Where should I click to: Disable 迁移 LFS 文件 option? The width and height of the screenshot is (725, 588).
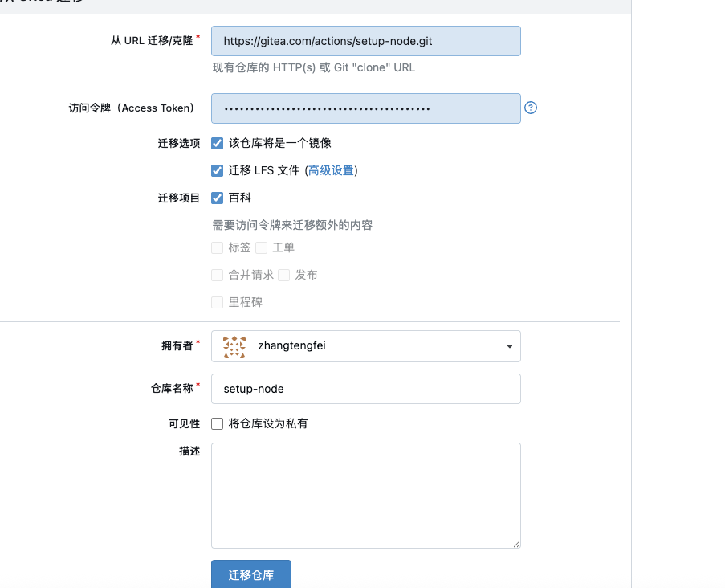point(217,170)
